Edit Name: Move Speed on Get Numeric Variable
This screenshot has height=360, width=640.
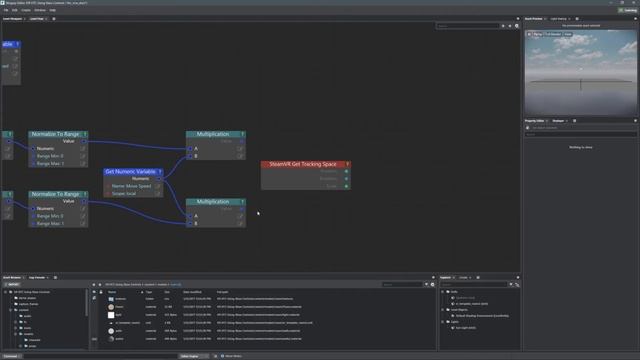tap(158, 186)
